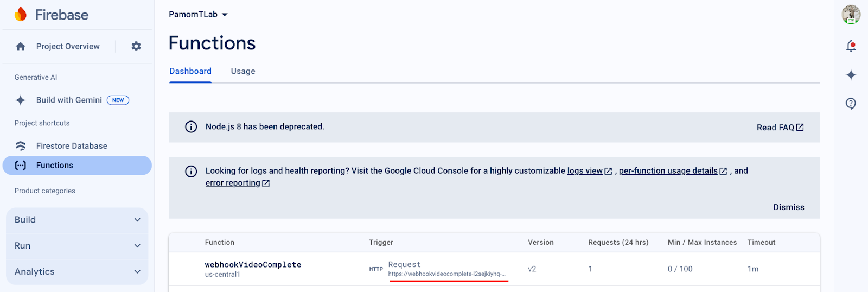Switch to the Dashboard tab

point(190,71)
